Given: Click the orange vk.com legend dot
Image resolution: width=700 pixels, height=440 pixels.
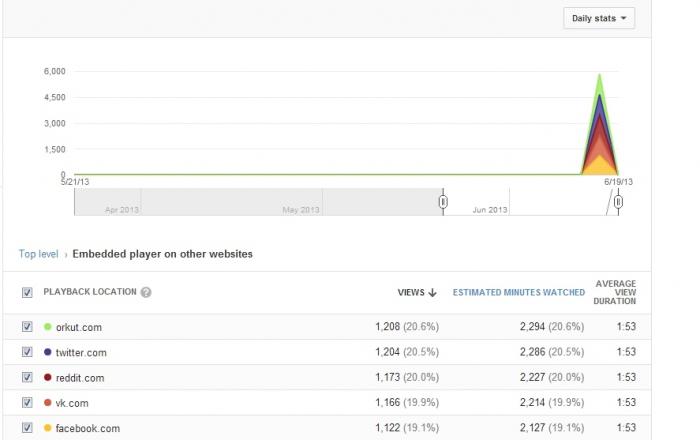Looking at the screenshot, I should pyautogui.click(x=48, y=403).
